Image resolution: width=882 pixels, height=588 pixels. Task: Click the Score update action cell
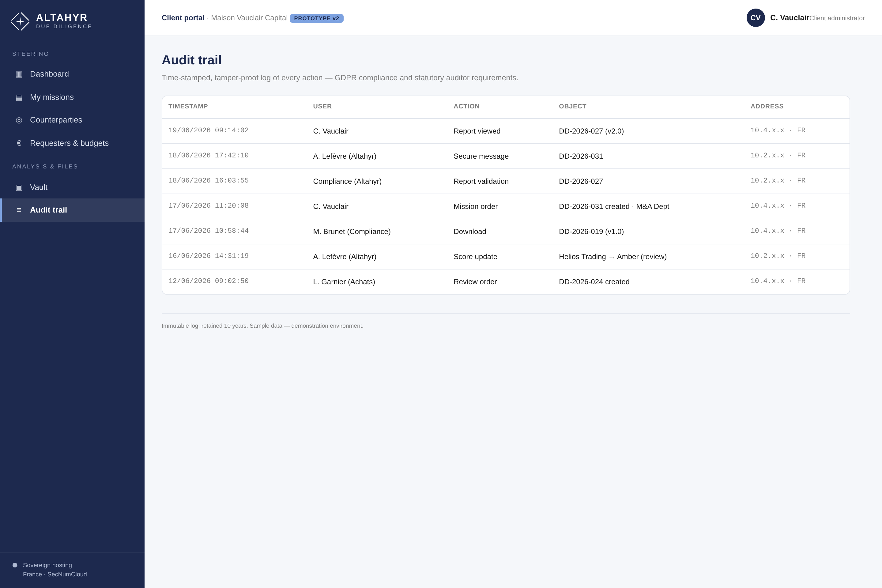pos(476,257)
